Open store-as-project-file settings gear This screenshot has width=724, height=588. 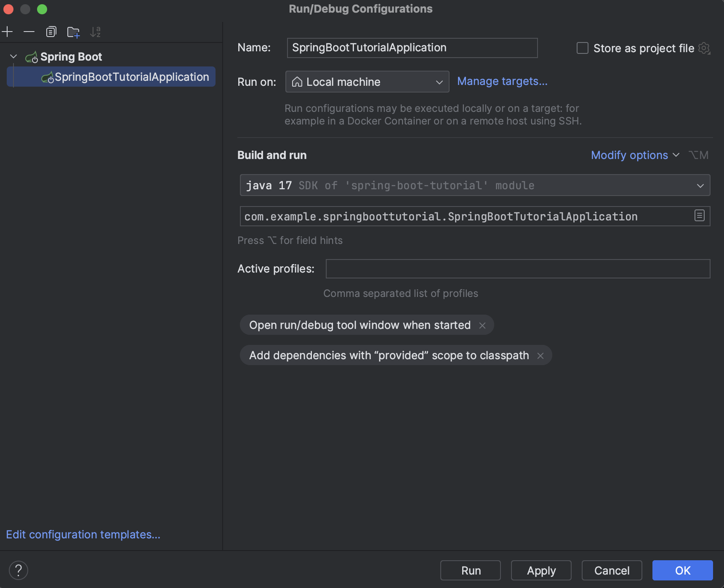[704, 48]
